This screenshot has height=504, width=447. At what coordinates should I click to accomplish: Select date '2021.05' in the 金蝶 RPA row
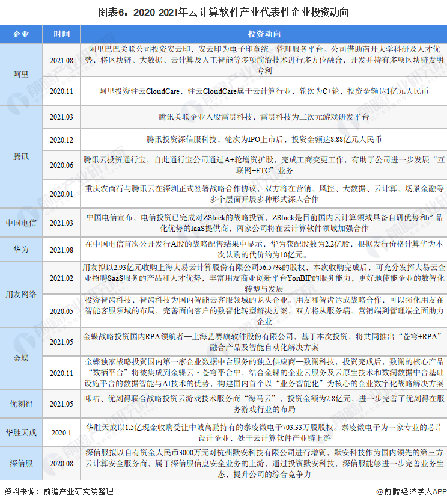click(61, 342)
